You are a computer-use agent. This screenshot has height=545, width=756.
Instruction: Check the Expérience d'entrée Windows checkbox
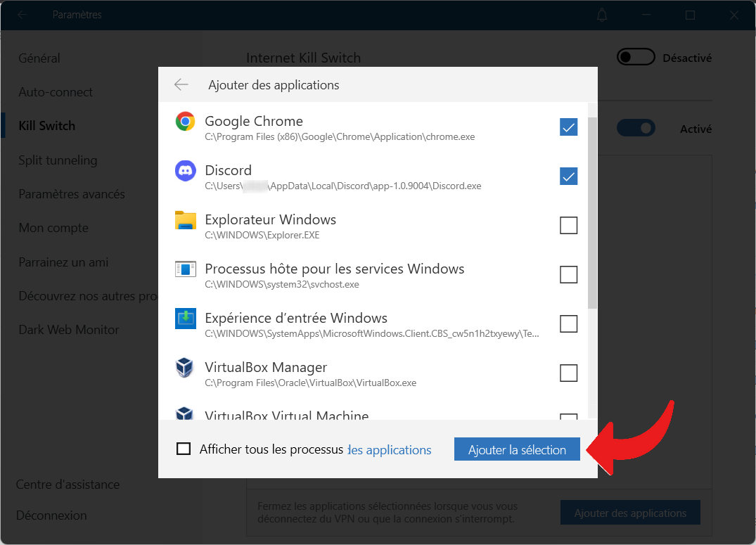568,323
